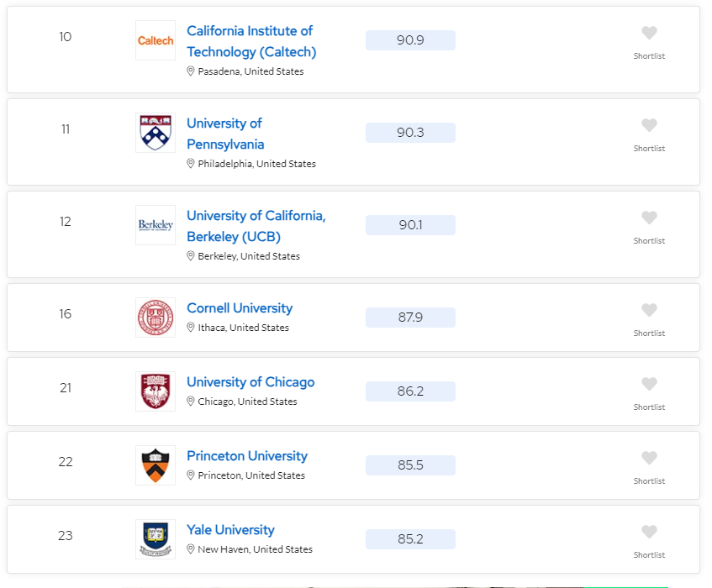Image resolution: width=712 pixels, height=588 pixels.
Task: Open the Cornell University page link
Action: [240, 308]
